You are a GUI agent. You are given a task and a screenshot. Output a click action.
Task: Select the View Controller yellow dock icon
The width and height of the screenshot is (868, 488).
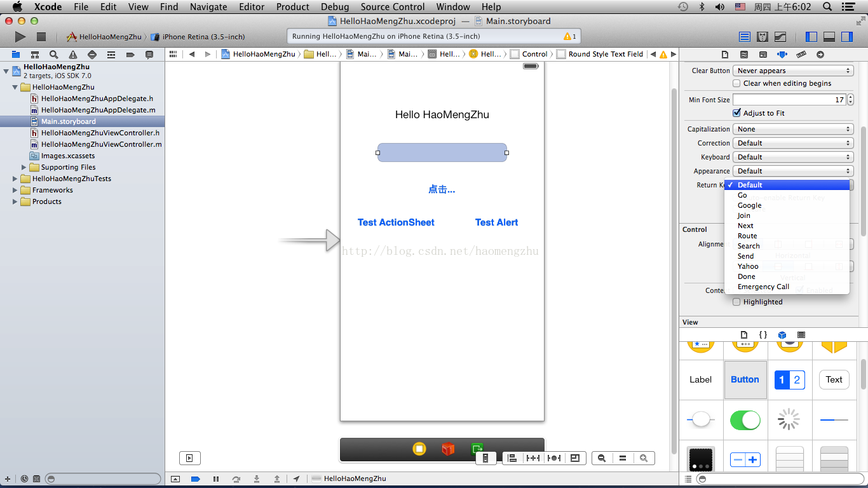(419, 449)
